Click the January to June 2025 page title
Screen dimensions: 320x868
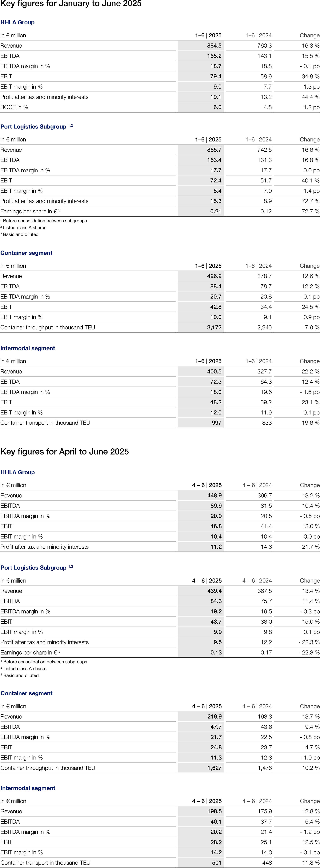[x=71, y=4]
